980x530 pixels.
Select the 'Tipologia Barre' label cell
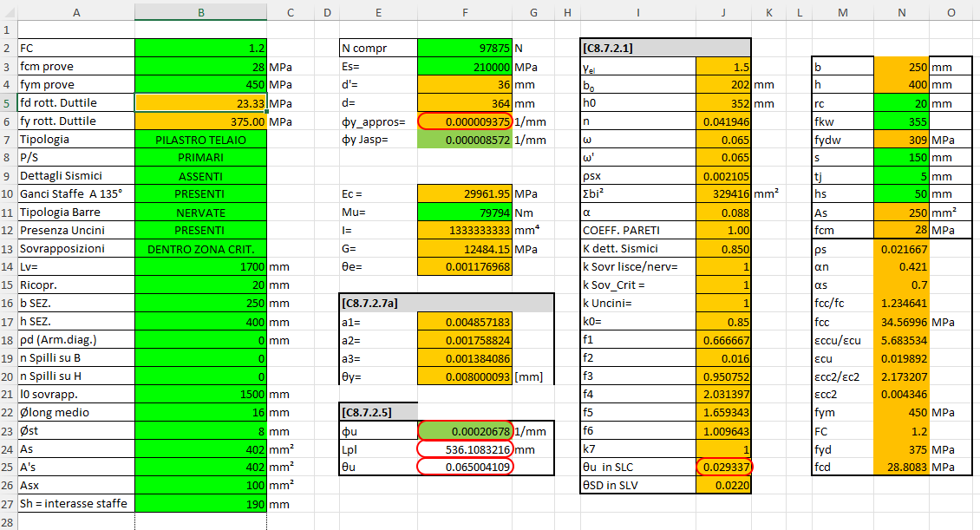click(76, 213)
